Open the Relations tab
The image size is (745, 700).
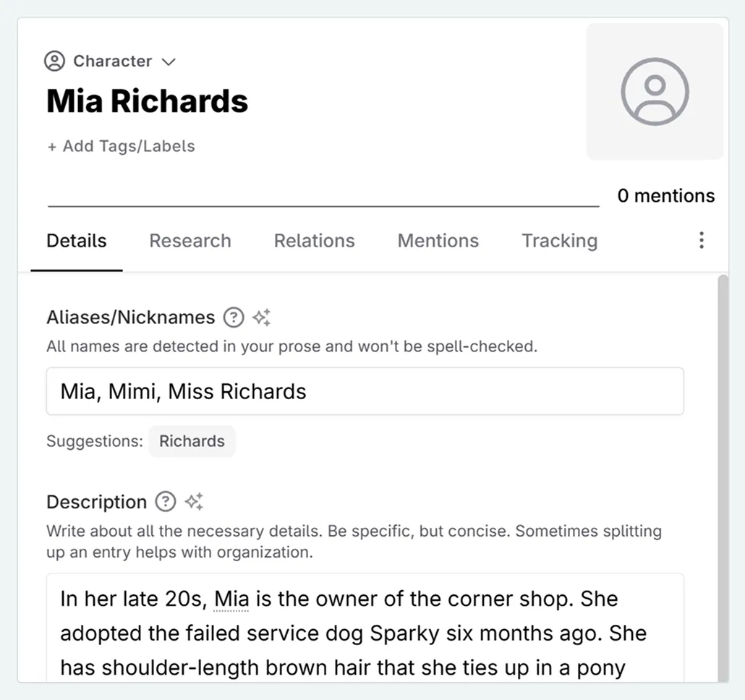coord(314,240)
